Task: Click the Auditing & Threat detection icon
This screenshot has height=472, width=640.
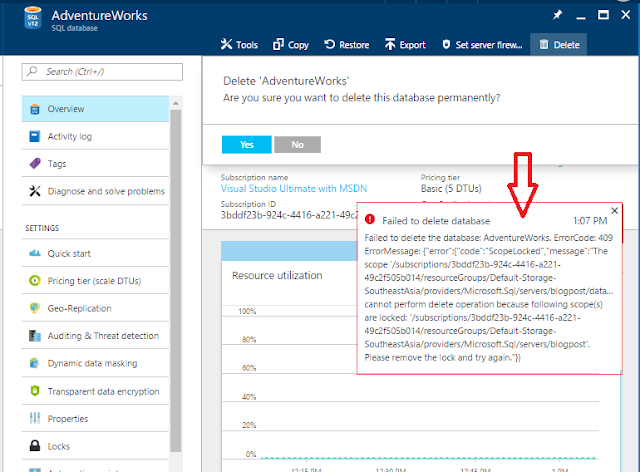Action: [35, 336]
